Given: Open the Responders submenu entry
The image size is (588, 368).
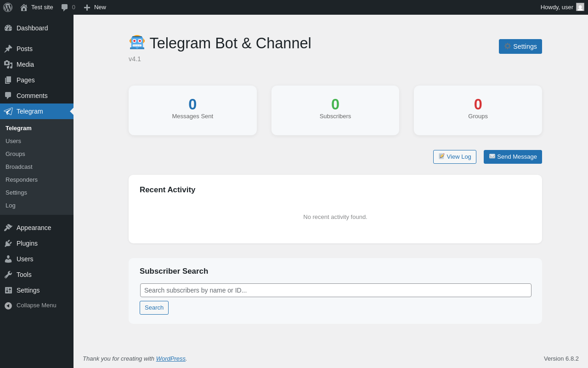Looking at the screenshot, I should pos(22,180).
